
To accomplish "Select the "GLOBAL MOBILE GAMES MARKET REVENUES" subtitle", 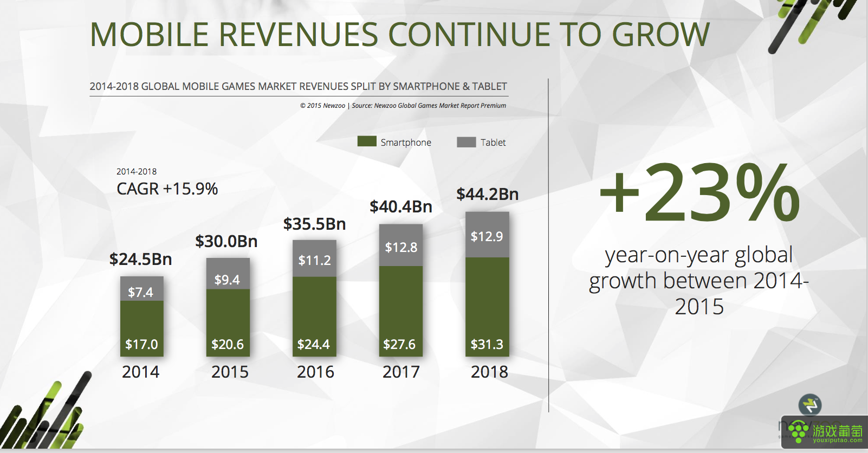I will tap(298, 86).
